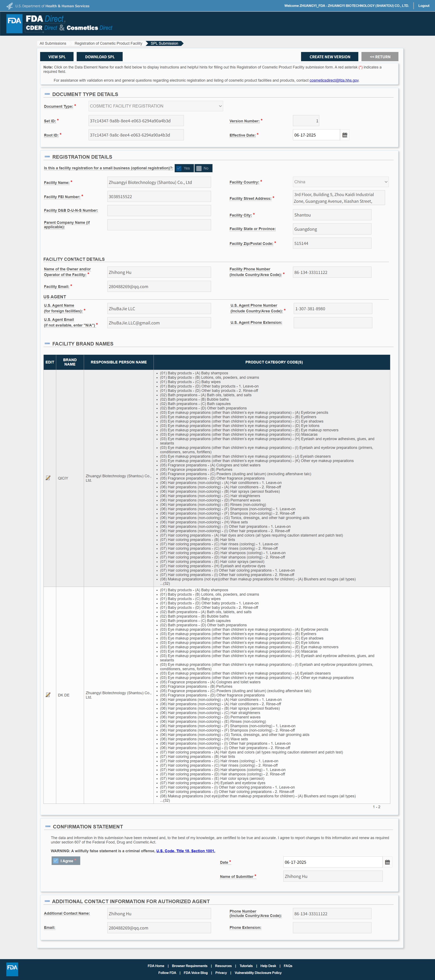Open the Facility Country dropdown
Viewport: 435px width, 980px height.
341,182
